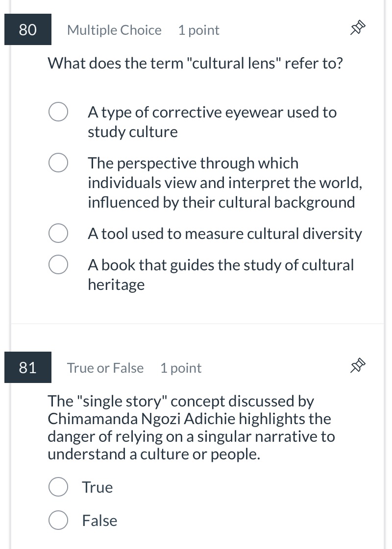The width and height of the screenshot is (392, 549).
Task: Click the question number 80 badge
Action: pos(28,30)
